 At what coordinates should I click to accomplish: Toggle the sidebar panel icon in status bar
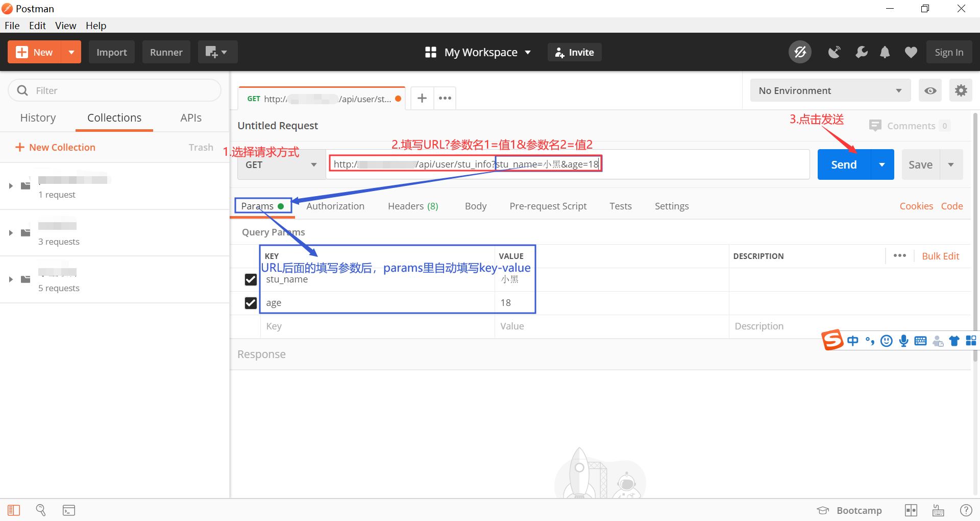[x=14, y=510]
